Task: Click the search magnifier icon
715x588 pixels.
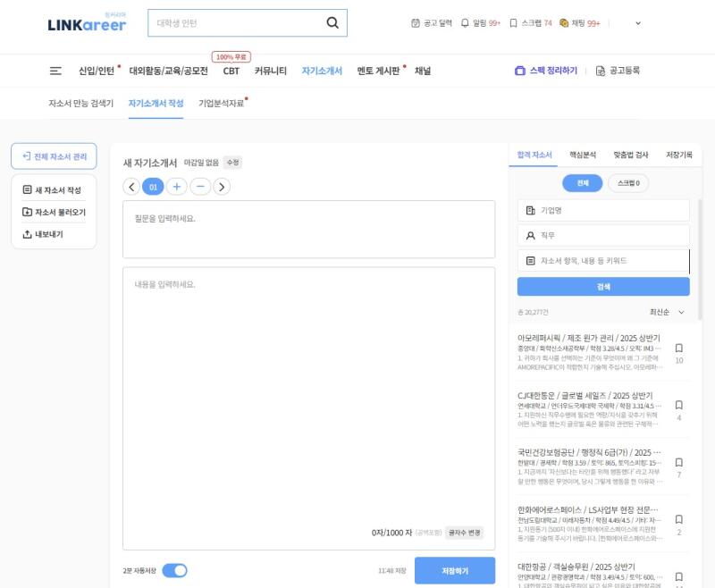Action: [x=332, y=23]
